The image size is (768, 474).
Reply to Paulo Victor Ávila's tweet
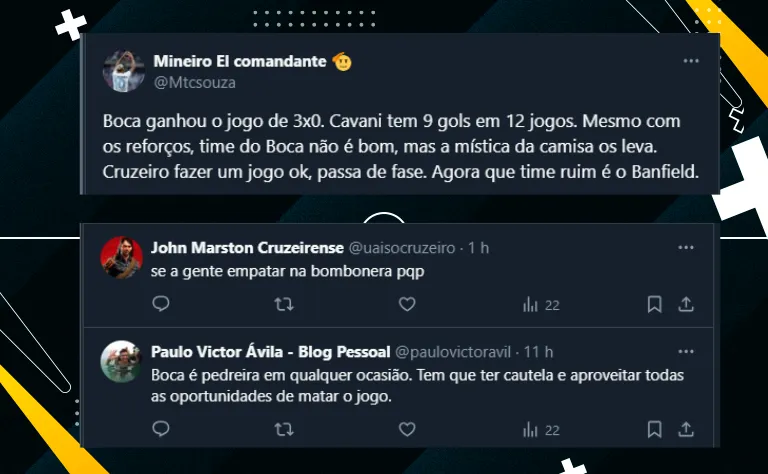[162, 429]
